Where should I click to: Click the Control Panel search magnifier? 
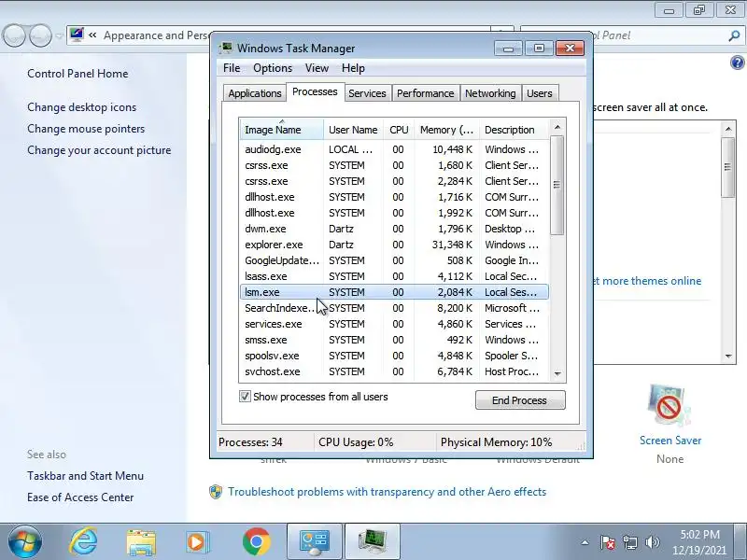(734, 35)
